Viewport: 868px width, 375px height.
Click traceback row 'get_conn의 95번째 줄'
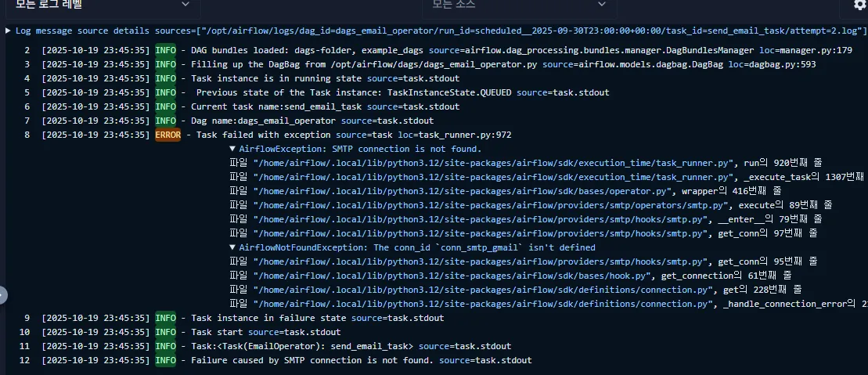(523, 261)
